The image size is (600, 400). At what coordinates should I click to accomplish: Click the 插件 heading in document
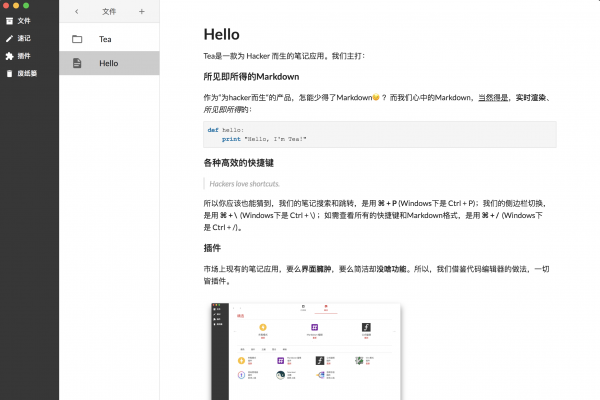tap(212, 247)
